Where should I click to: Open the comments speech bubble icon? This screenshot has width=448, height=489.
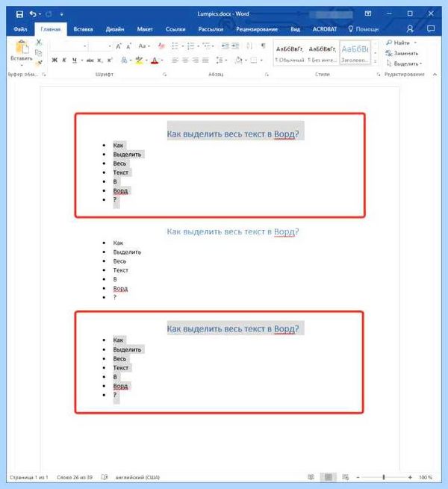tap(431, 29)
